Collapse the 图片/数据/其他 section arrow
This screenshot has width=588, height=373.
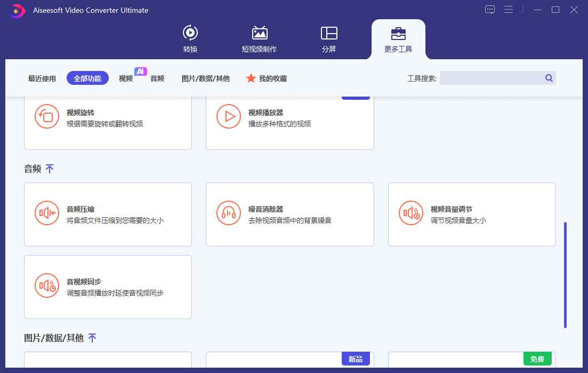(x=92, y=338)
